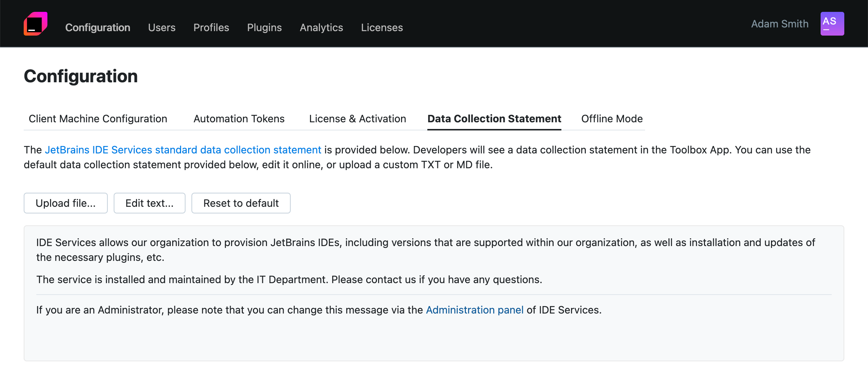Select Configuration in the top navigation
The height and width of the screenshot is (378, 868).
point(97,27)
